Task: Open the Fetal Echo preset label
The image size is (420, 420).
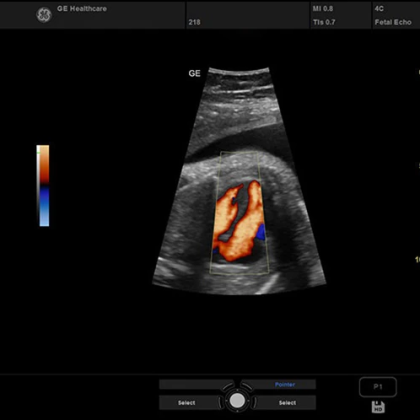Action: click(x=393, y=22)
